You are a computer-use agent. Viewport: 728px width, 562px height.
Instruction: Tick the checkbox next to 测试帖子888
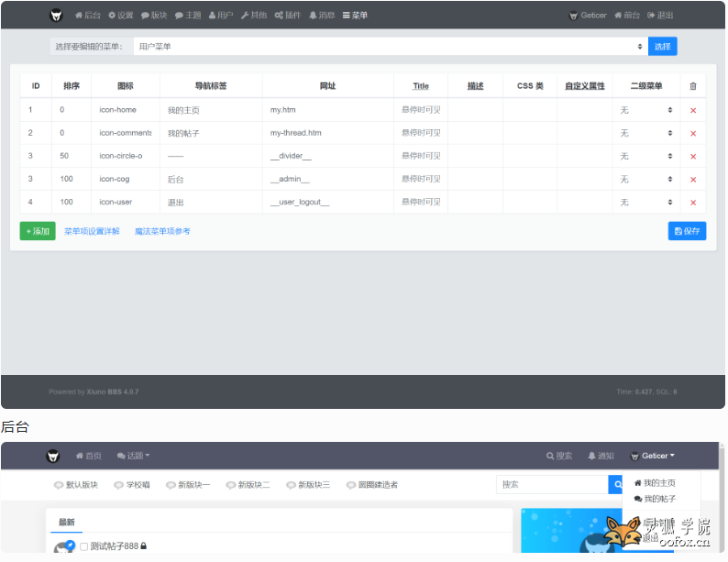click(84, 546)
